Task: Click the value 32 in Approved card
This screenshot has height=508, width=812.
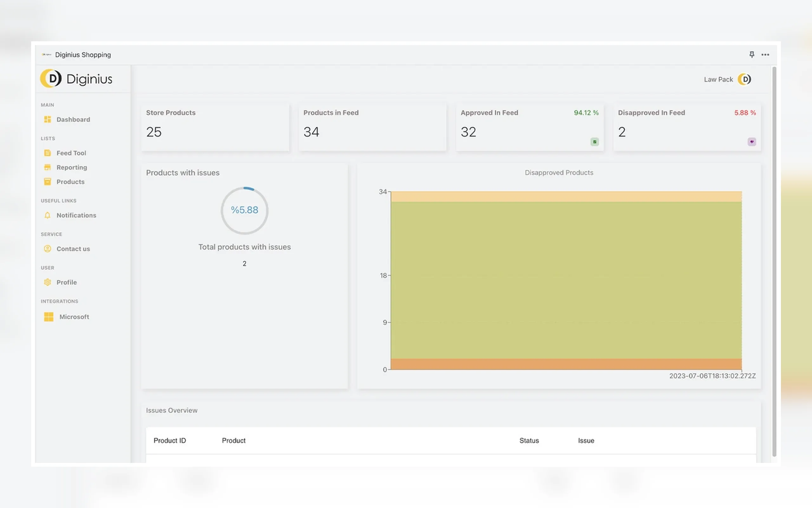Action: click(x=468, y=132)
